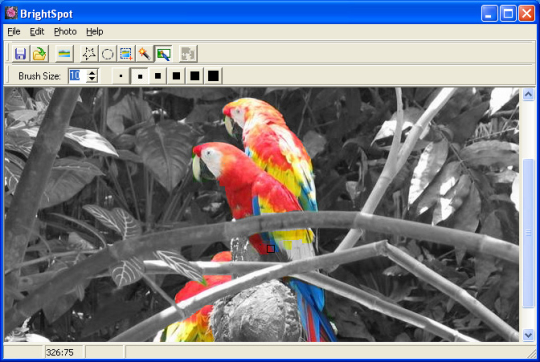Open the File menu
The image size is (540, 362).
click(x=14, y=32)
